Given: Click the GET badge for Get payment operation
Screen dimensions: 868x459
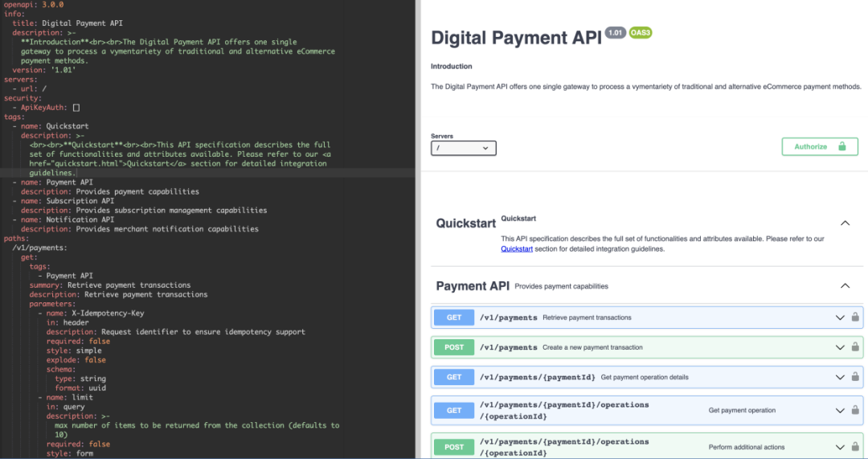Looking at the screenshot, I should click(x=454, y=411).
